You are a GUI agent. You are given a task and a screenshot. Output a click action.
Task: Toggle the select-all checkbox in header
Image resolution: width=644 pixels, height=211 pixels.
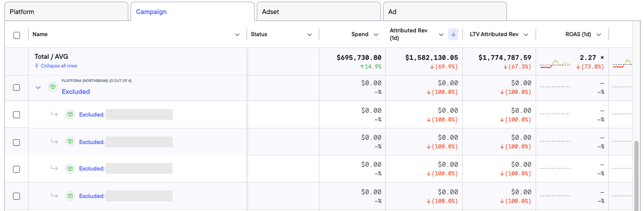click(x=16, y=36)
